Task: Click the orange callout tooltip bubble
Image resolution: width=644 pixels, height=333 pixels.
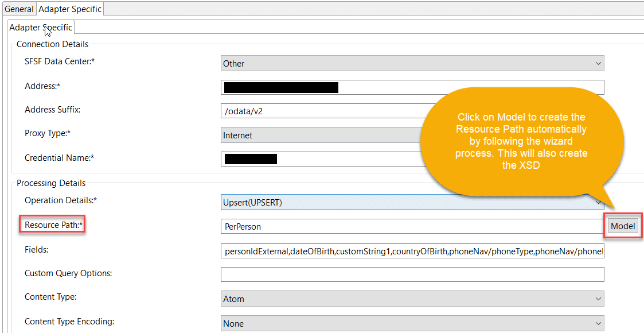Action: (x=521, y=141)
